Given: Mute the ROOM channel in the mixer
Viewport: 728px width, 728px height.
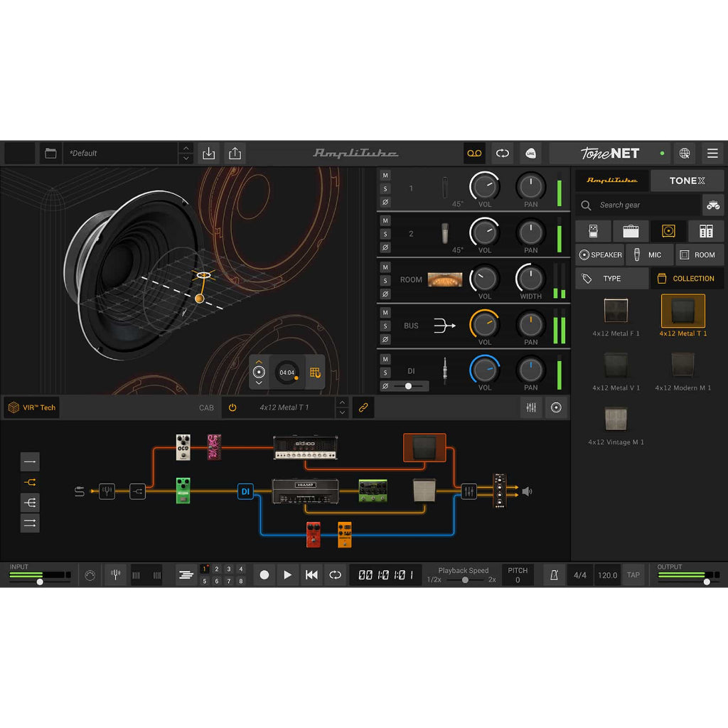Looking at the screenshot, I should 385,266.
